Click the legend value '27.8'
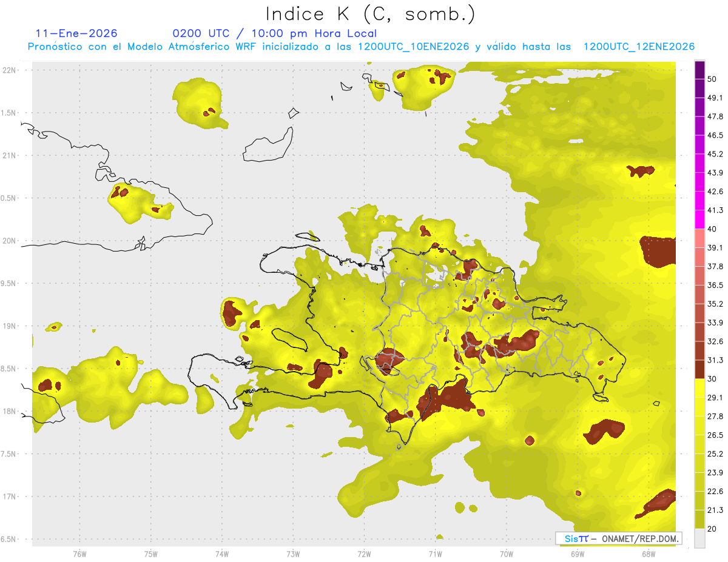The image size is (728, 562). [x=715, y=416]
